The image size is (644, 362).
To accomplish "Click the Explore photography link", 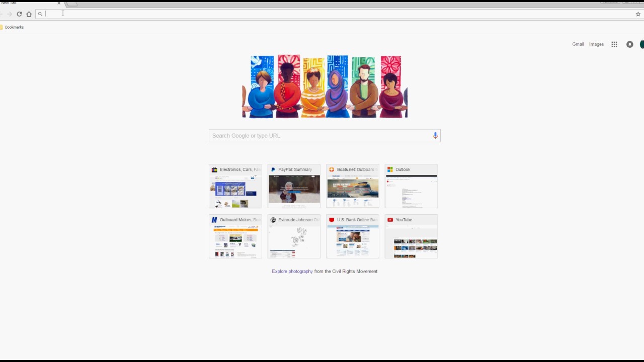I will (x=292, y=271).
